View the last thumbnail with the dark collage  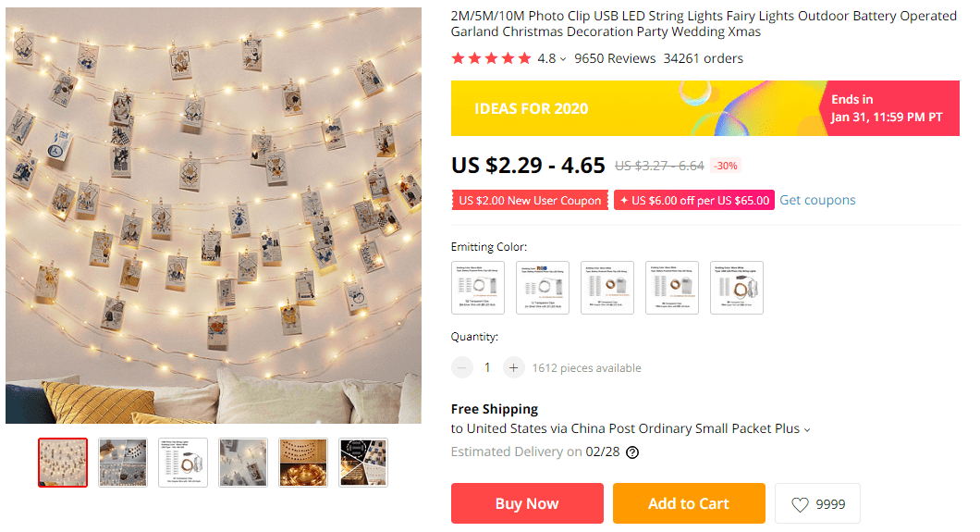tap(363, 463)
